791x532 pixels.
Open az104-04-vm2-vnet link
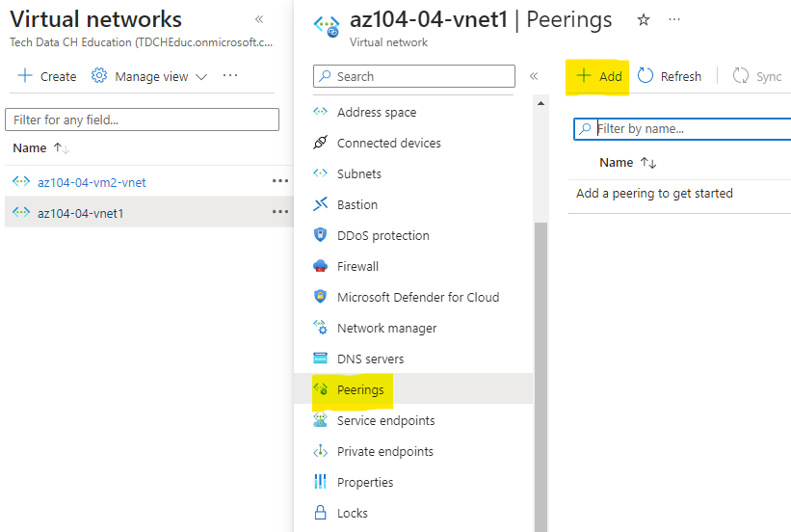92,182
